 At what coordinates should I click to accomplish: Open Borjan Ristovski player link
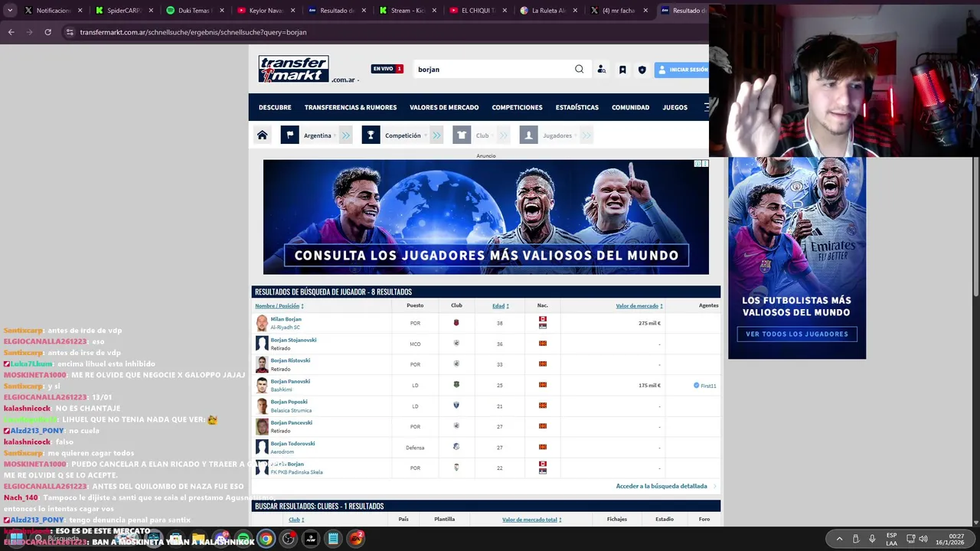pyautogui.click(x=290, y=360)
